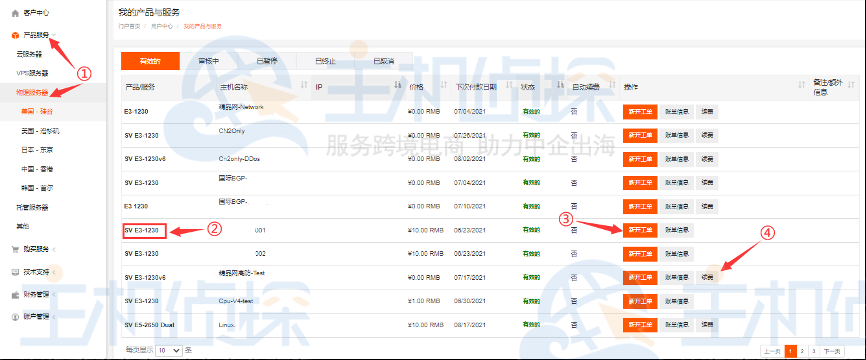Click 账单信息 in the 07/10/2021 row

click(x=677, y=207)
